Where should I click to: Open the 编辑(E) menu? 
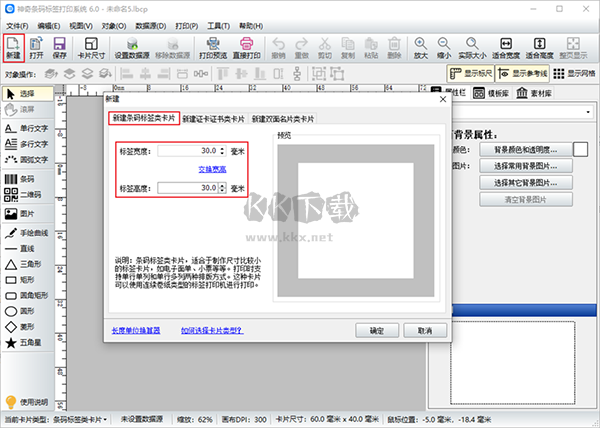[x=49, y=26]
